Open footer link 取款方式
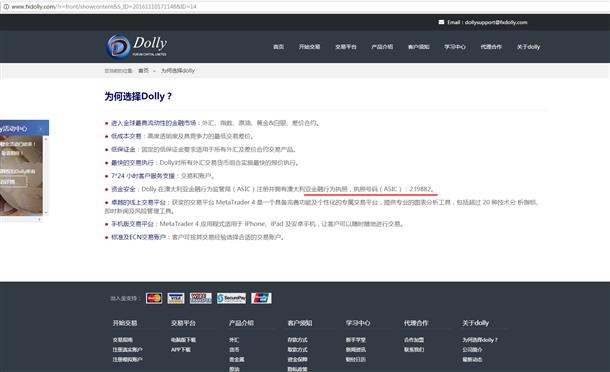 click(x=297, y=350)
